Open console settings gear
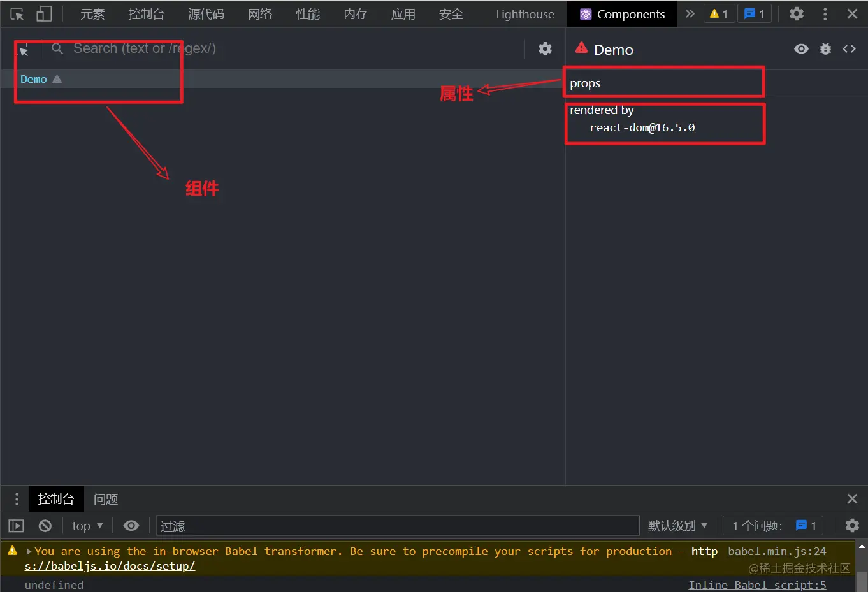This screenshot has width=868, height=592. pyautogui.click(x=852, y=526)
